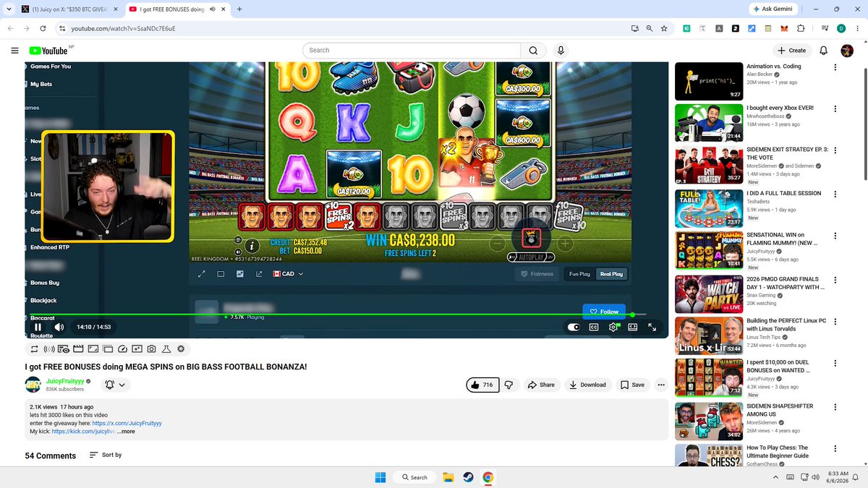
Task: Open the three-dot more actions under the video
Action: tap(660, 385)
